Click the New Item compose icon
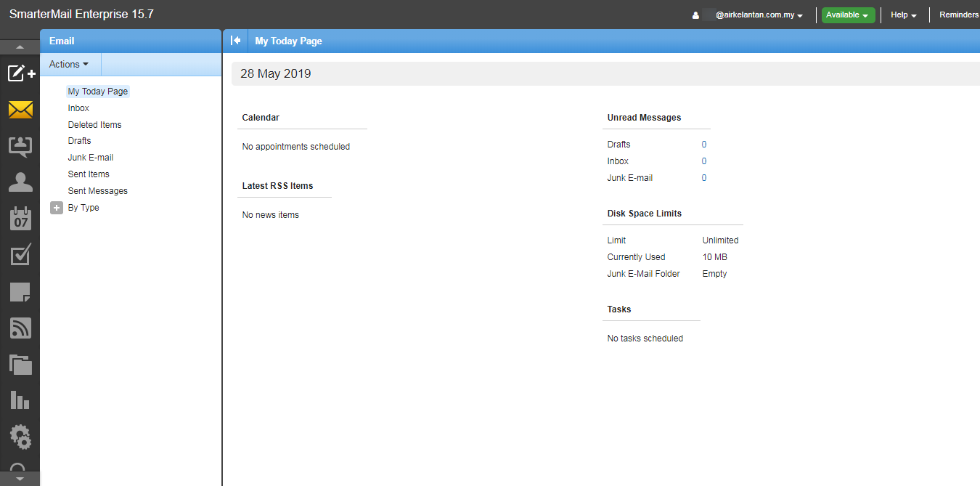Viewport: 980px width, 486px height. [x=20, y=73]
